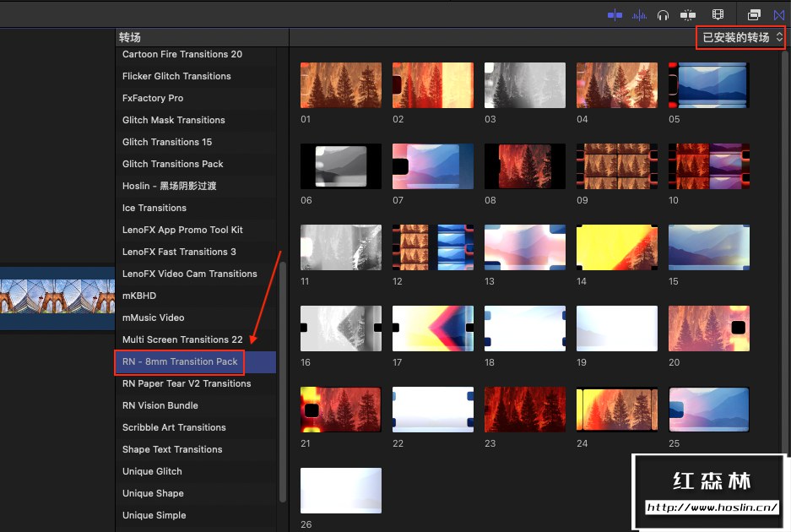Select Glitch Transitions 15 category

[167, 142]
